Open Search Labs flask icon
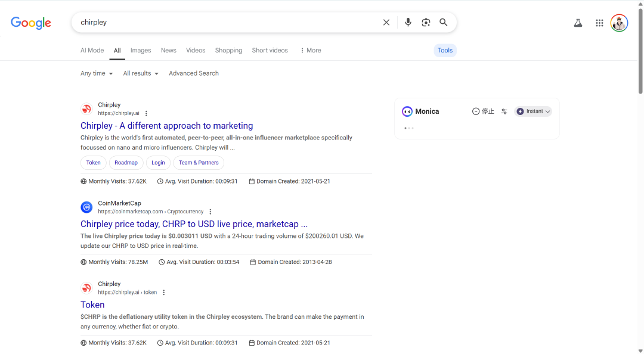Viewport: 644px width, 354px height. pyautogui.click(x=578, y=23)
